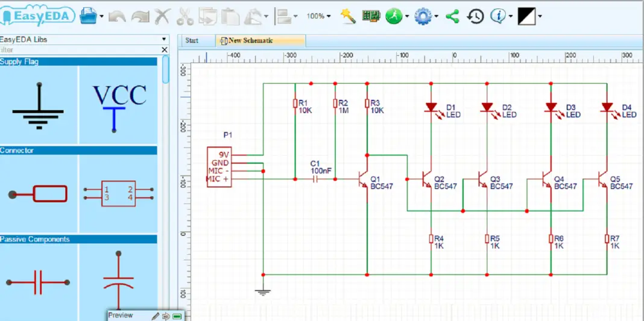Expand the Align dropdown arrow

(x=296, y=16)
